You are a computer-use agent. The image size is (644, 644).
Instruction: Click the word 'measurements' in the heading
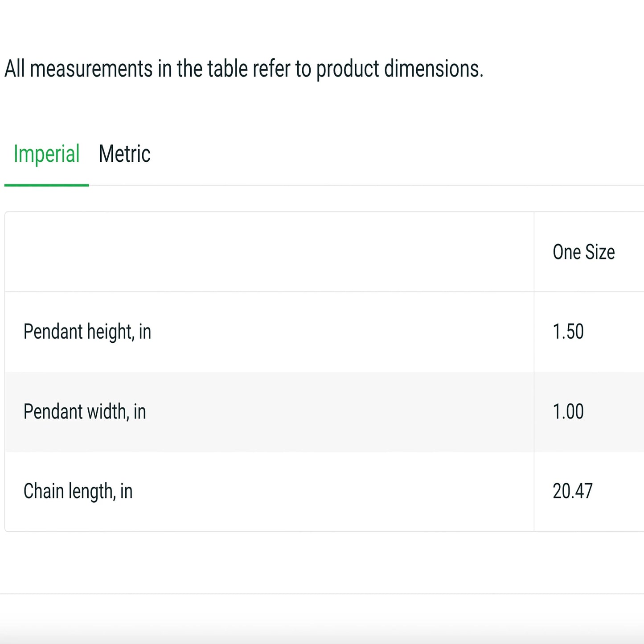coord(91,69)
